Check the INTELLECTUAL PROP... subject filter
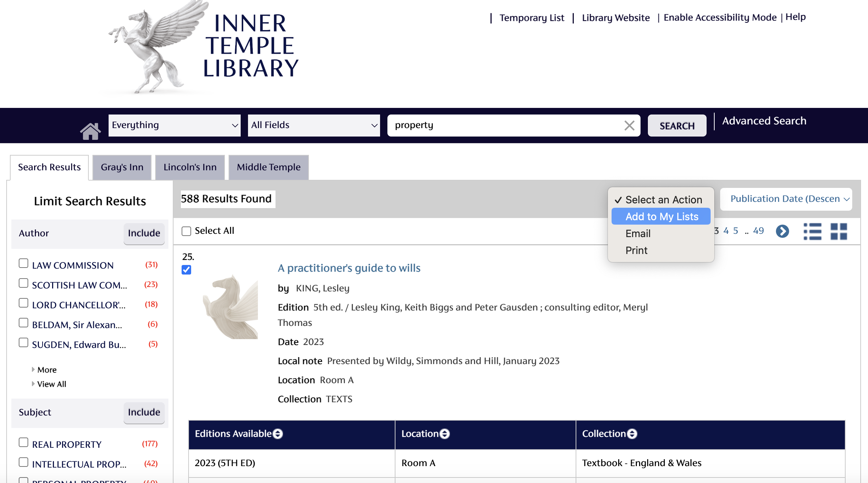Image resolution: width=868 pixels, height=483 pixels. click(x=23, y=462)
